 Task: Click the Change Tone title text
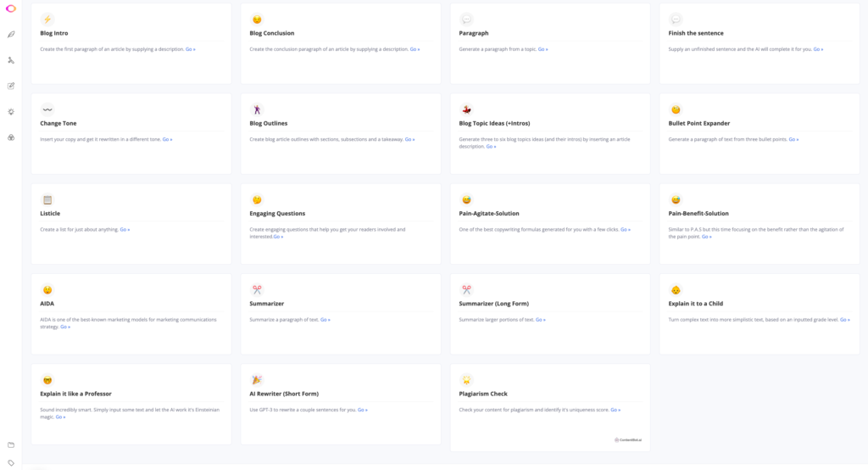[58, 124]
